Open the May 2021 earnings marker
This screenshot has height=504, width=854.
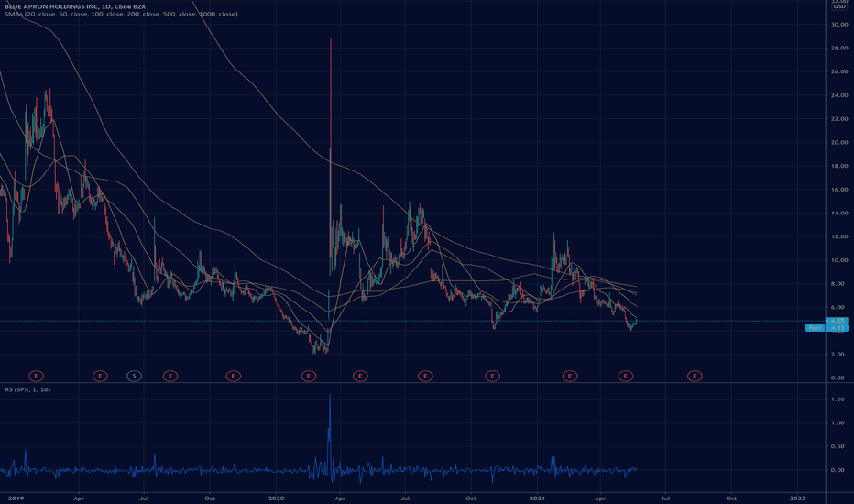coord(626,376)
